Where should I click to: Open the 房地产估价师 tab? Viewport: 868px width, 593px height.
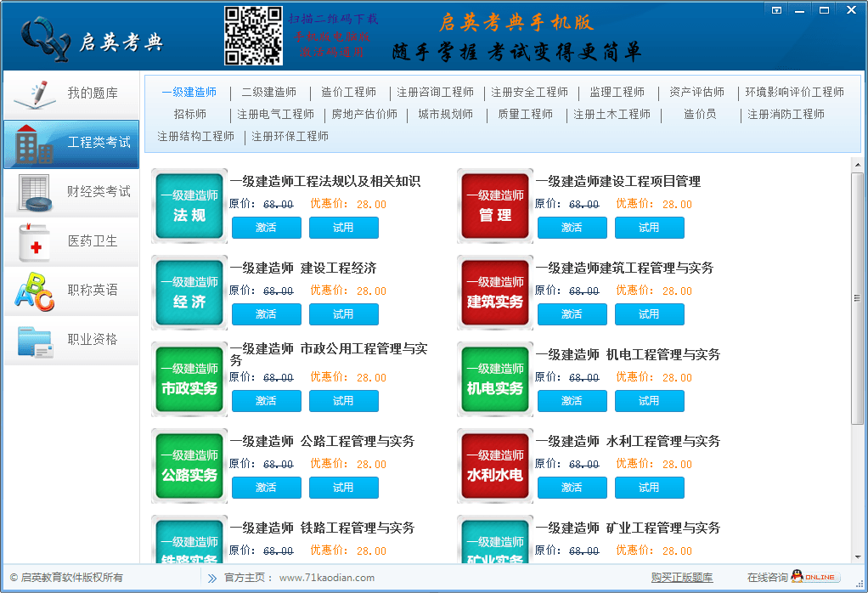click(x=364, y=114)
